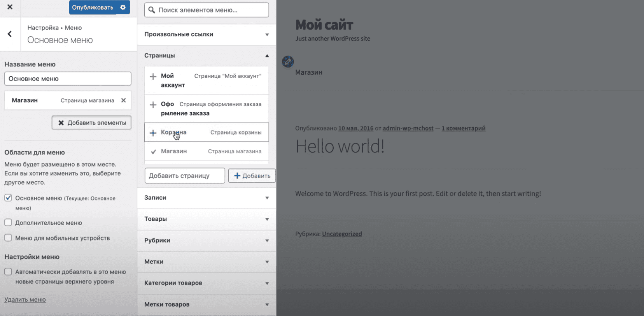Add Мой аккаунт page with plus icon
The width and height of the screenshot is (644, 316).
point(153,77)
